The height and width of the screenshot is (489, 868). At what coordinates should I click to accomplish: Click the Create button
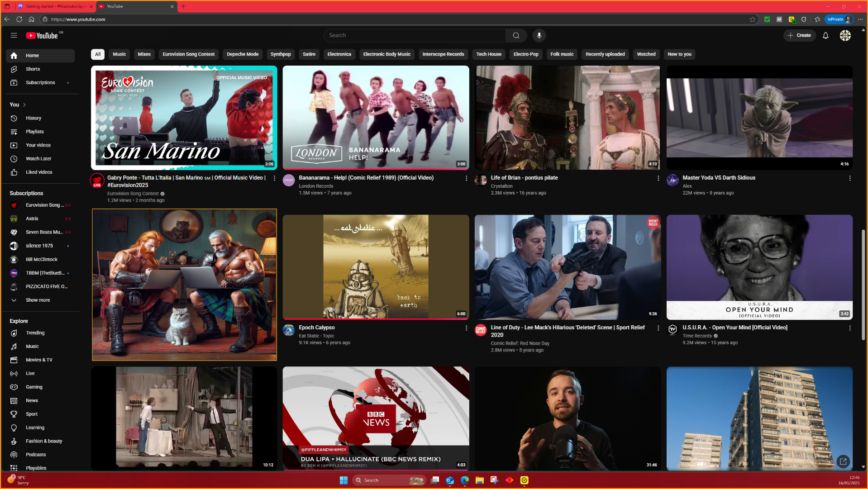799,35
